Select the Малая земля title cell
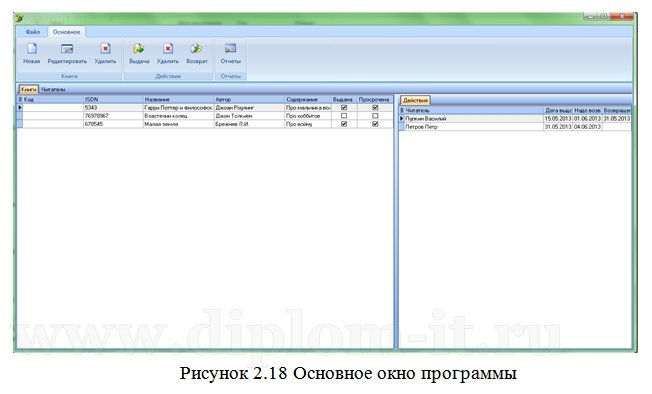652x394 pixels. [x=178, y=124]
